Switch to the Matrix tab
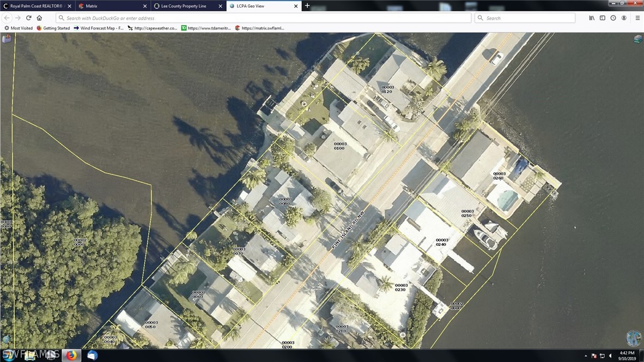This screenshot has width=644, height=362. [113, 6]
